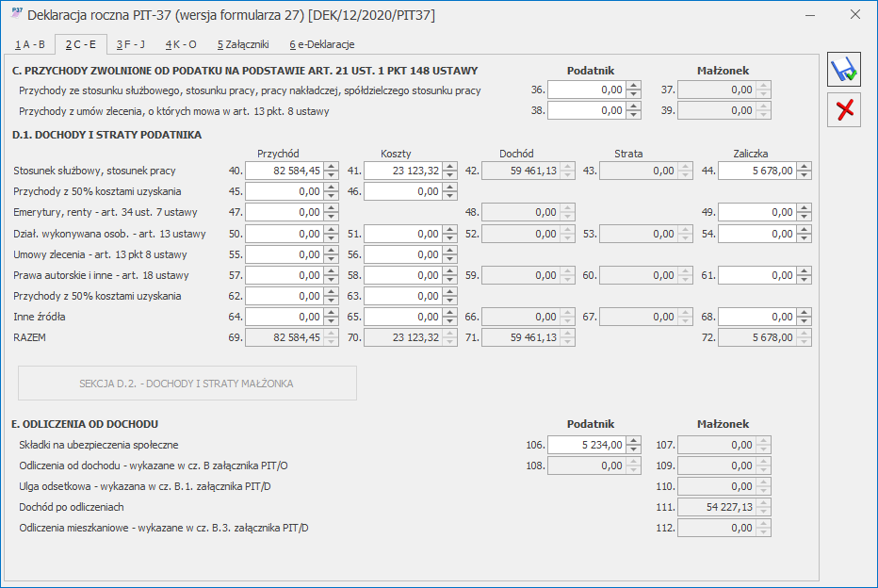Image resolution: width=878 pixels, height=588 pixels.
Task: Decrease field 38 value with down arrow
Action: pos(634,115)
